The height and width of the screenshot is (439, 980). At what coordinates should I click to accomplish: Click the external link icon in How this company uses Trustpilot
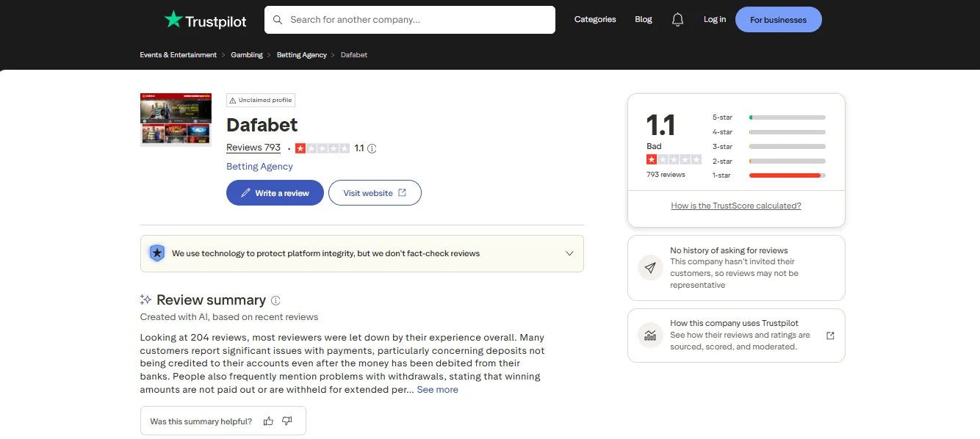pos(830,335)
